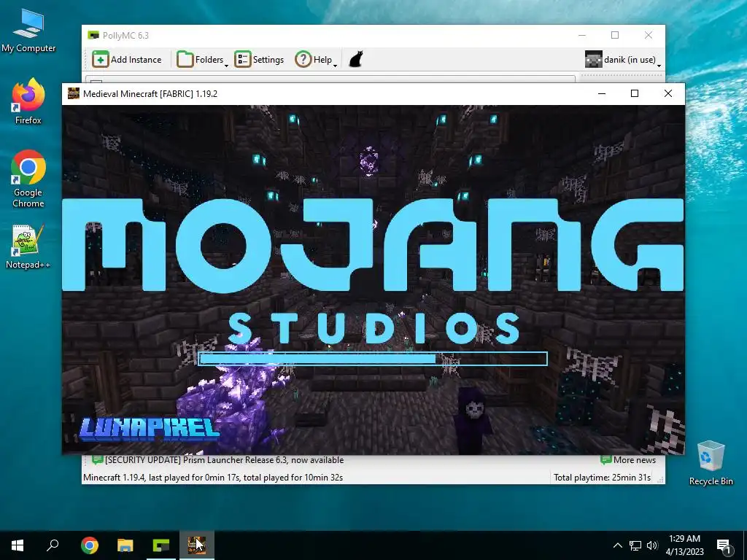747x560 pixels.
Task: Open Chrome from the taskbar
Action: [90, 545]
